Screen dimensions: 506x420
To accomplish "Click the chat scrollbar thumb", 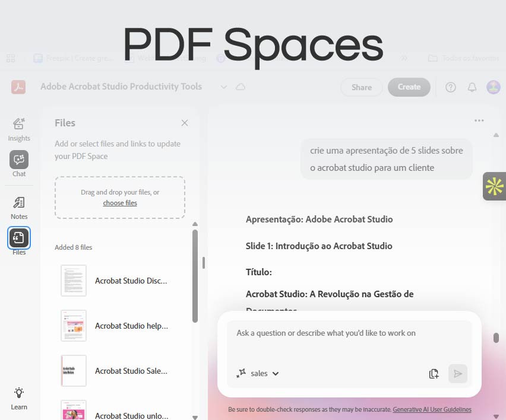I will pyautogui.click(x=496, y=338).
